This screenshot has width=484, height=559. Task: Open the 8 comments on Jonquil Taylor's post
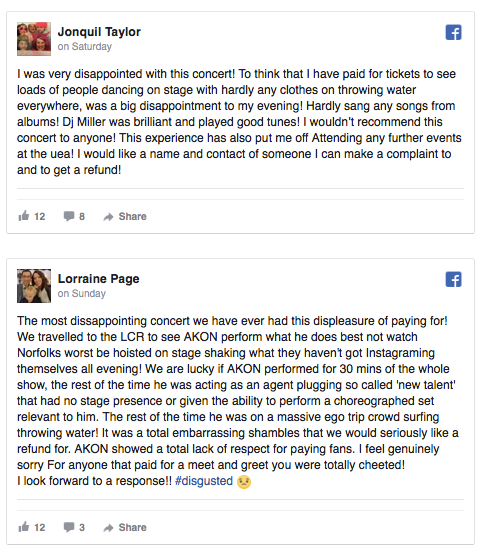click(74, 216)
